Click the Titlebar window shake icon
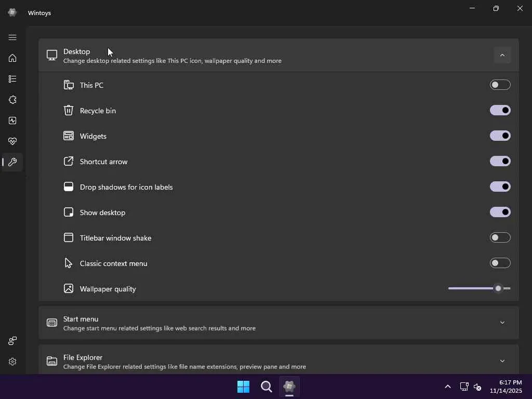 click(x=69, y=237)
